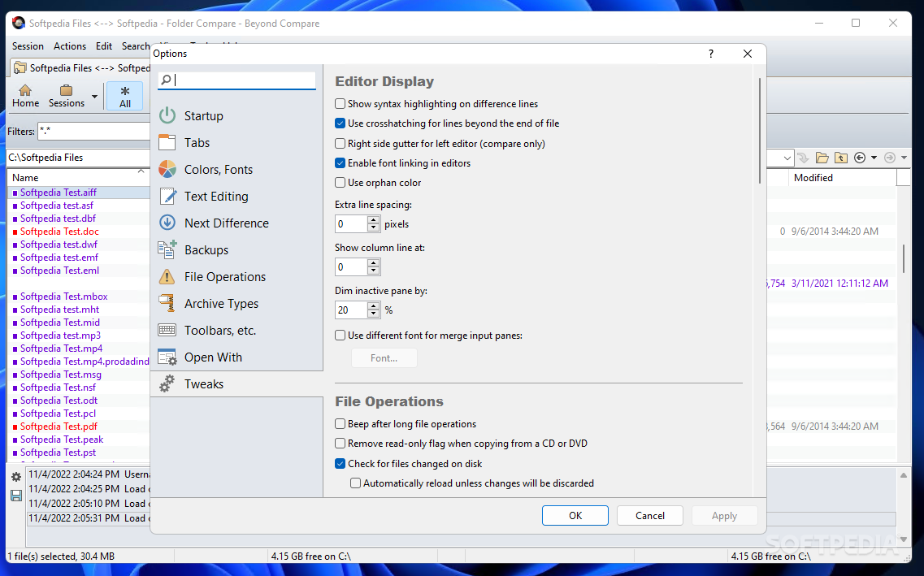Click the Home toolbar button
Image resolution: width=924 pixels, height=576 pixels.
click(25, 96)
